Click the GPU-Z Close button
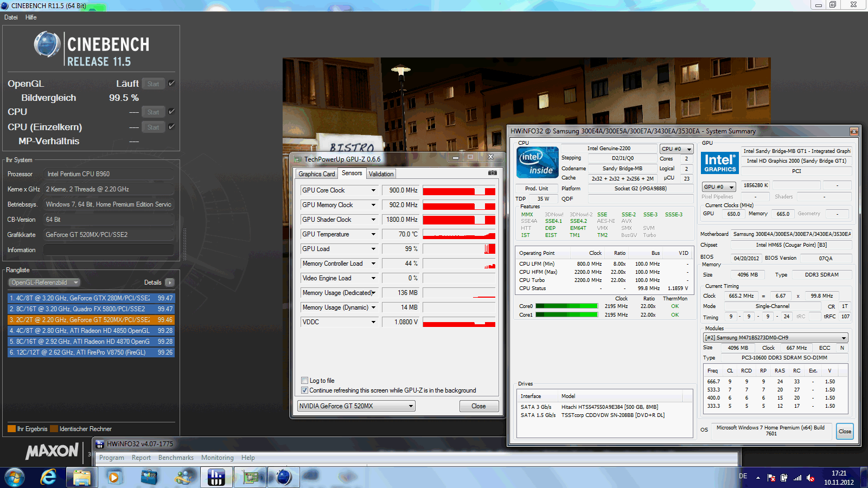The height and width of the screenshot is (488, 868). coord(478,406)
